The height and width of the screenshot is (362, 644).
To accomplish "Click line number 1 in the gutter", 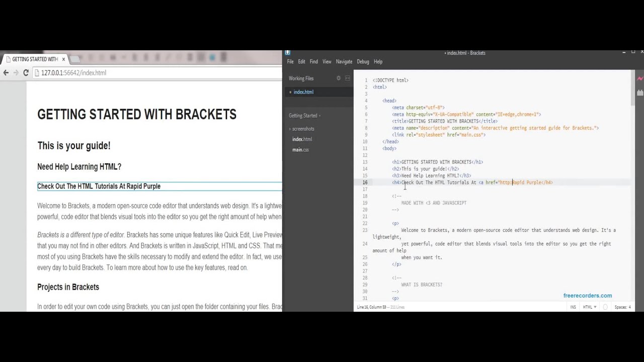I will pyautogui.click(x=366, y=80).
